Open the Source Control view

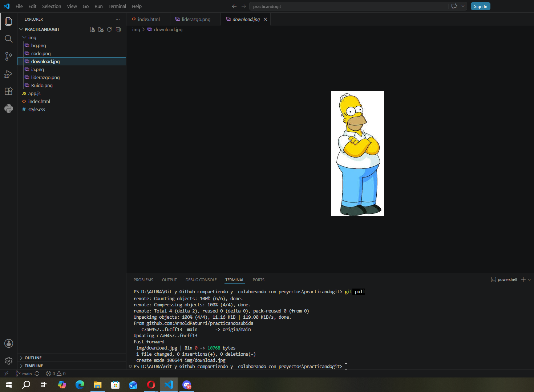point(9,56)
